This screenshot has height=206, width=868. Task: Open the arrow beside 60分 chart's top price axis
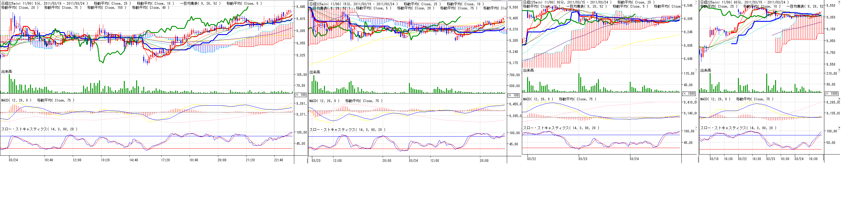[839, 2]
